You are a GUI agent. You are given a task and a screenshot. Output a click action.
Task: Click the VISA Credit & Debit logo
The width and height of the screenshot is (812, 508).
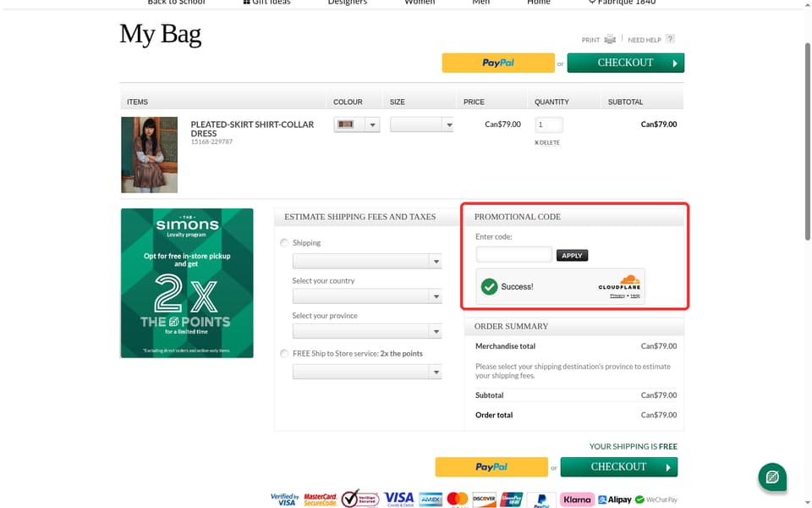[398, 499]
